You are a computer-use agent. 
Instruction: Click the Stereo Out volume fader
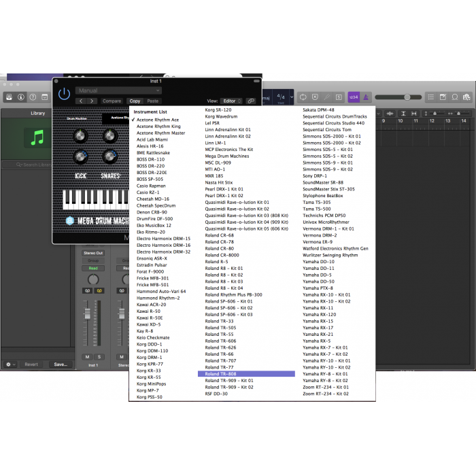122,313
